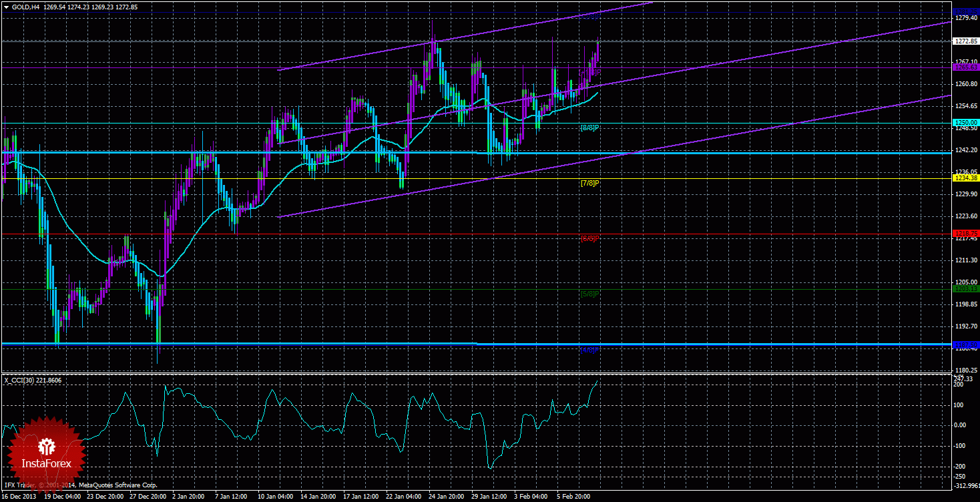This screenshot has width=980, height=502.
Task: Click the cyan 1250.00 price tag
Action: tap(965, 123)
